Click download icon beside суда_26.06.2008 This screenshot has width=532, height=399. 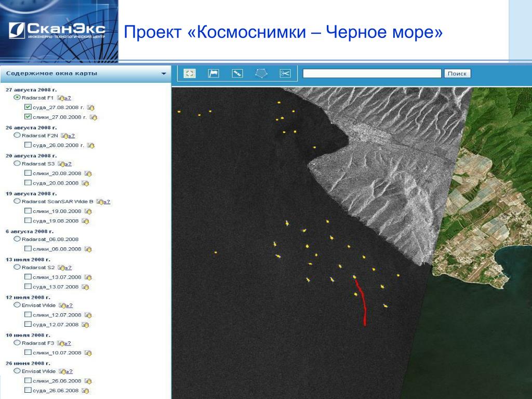[86, 391]
